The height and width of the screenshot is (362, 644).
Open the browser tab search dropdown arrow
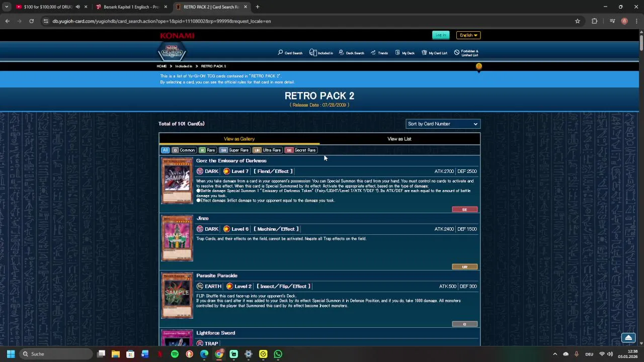pos(7,7)
